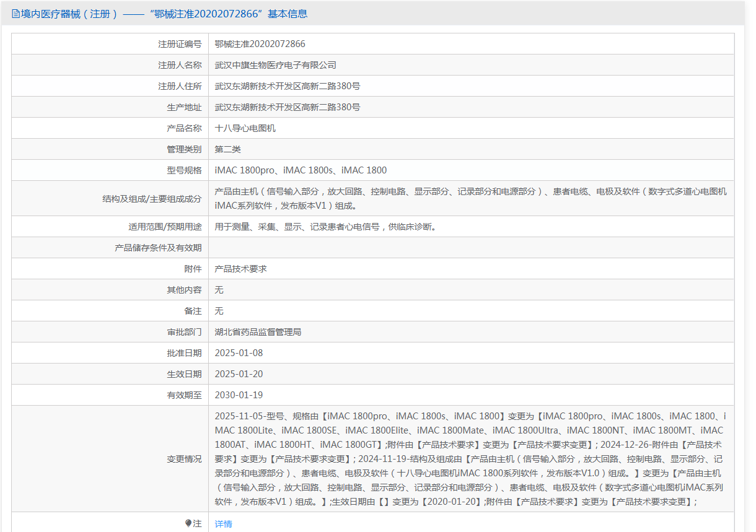756x532 pixels.
Task: Click the 备注 label
Action: [193, 311]
